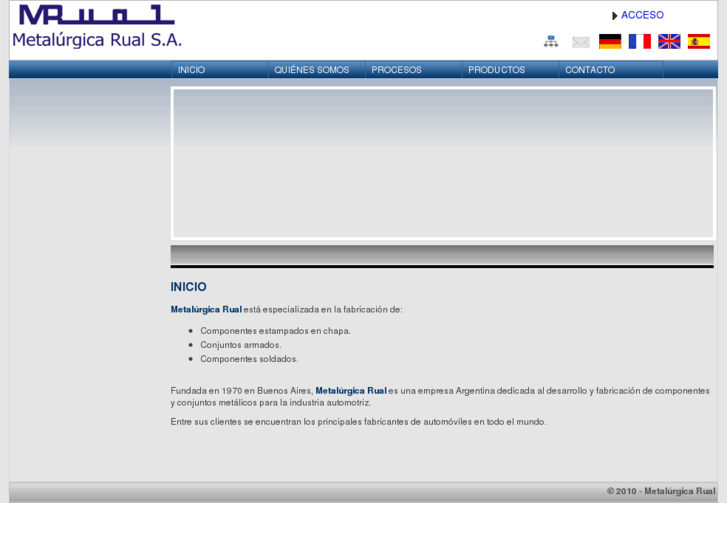
Task: Click bold Metalúrgica Rual after 'Buenos Aires,'
Action: pos(351,391)
